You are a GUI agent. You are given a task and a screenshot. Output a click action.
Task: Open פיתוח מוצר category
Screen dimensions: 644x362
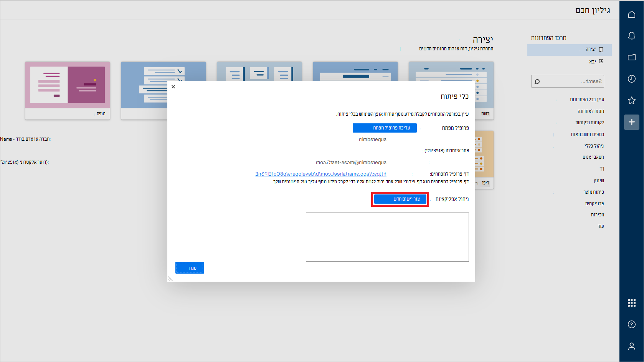coord(594,192)
